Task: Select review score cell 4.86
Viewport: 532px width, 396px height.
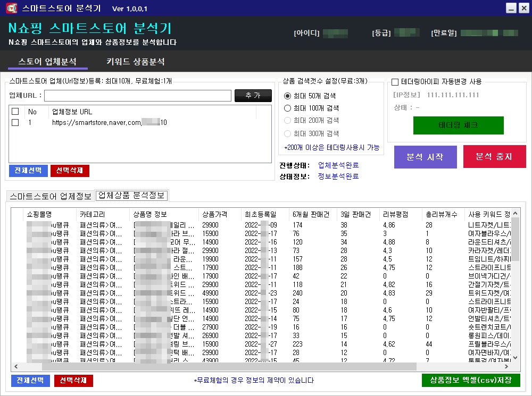Action: (x=389, y=225)
